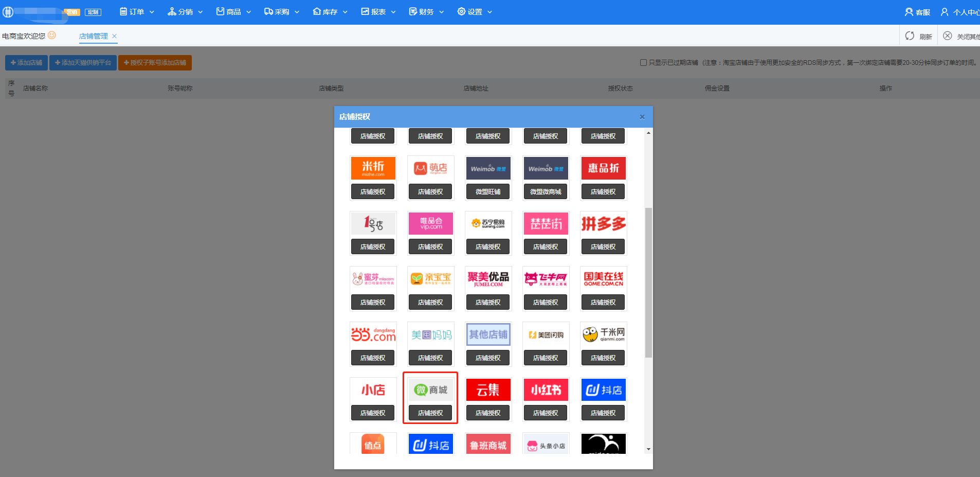
Task: Choose the 小店 platform logo
Action: click(x=373, y=390)
